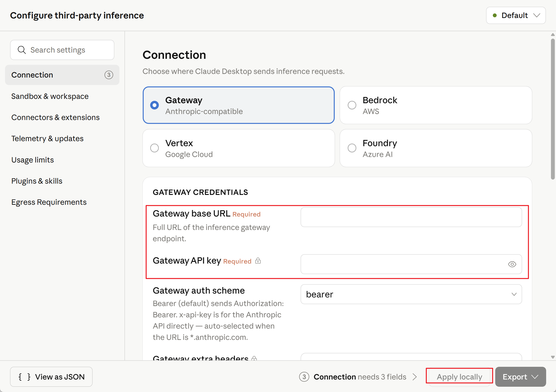Screen dimensions: 556x392
Task: Click the Configure third-party inference title
Action: pos(77,16)
